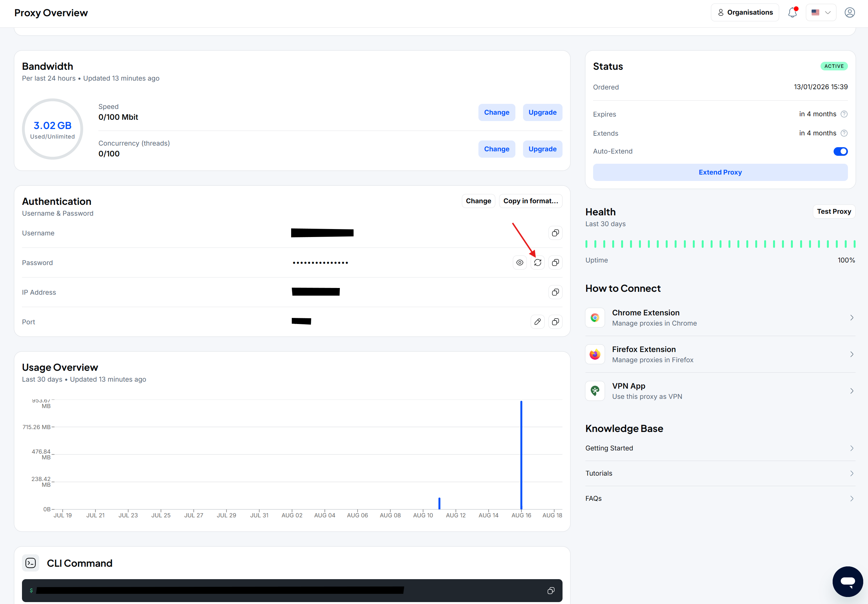
Task: Show Extends help tooltip icon
Action: click(844, 133)
